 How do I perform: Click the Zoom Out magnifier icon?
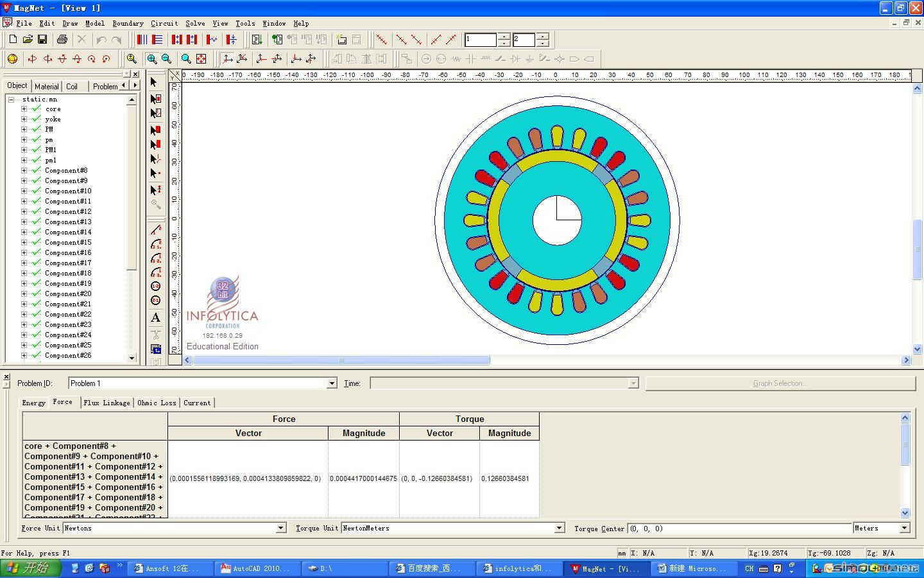tap(167, 59)
